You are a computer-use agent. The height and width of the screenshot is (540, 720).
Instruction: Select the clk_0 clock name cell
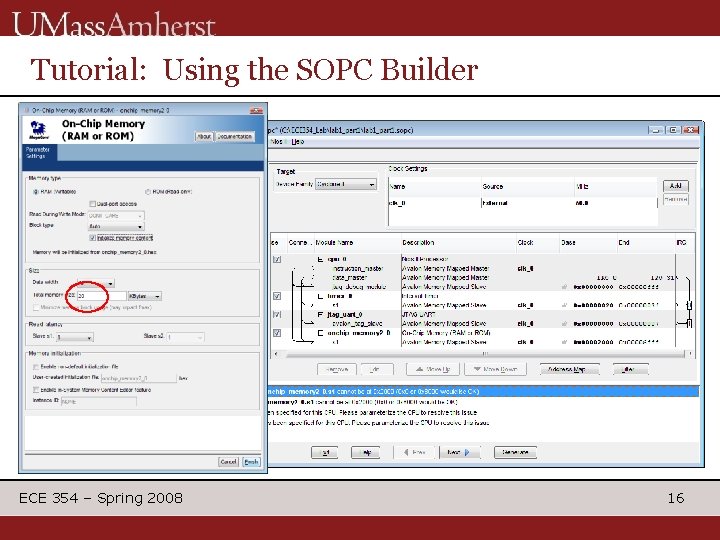[x=434, y=203]
